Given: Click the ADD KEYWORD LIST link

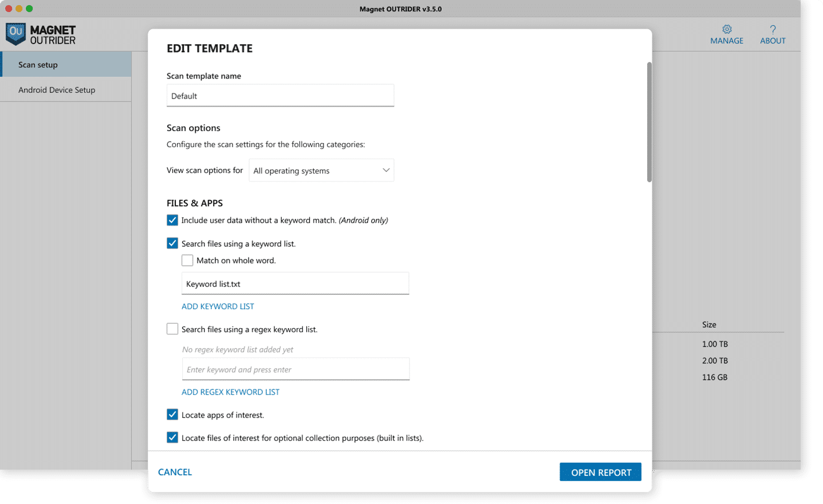Looking at the screenshot, I should tap(218, 306).
